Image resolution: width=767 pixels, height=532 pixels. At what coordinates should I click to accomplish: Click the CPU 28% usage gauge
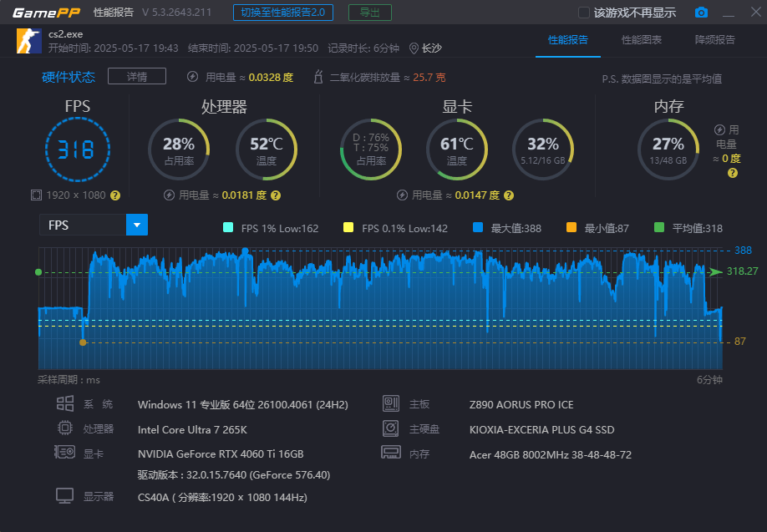tap(179, 149)
